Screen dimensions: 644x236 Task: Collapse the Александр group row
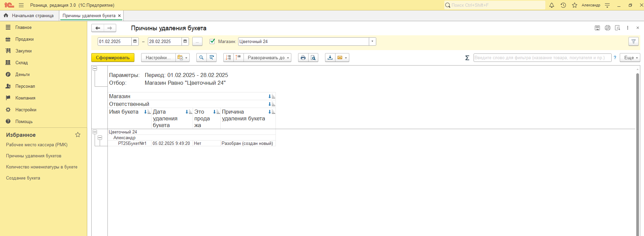click(100, 138)
